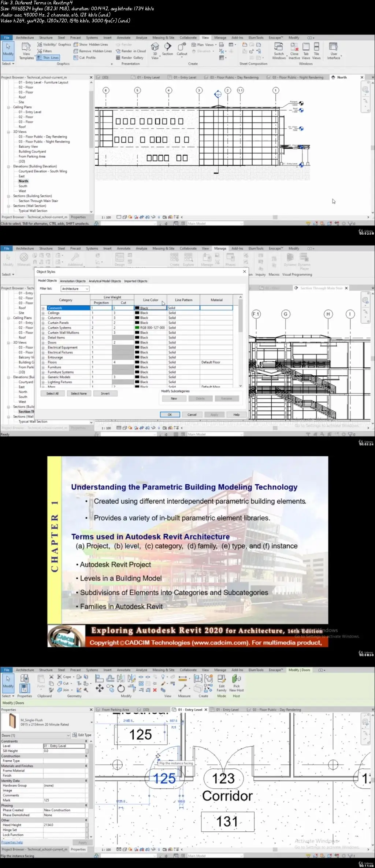
Task: Expand the Floors category in Object Styles
Action: point(43,363)
